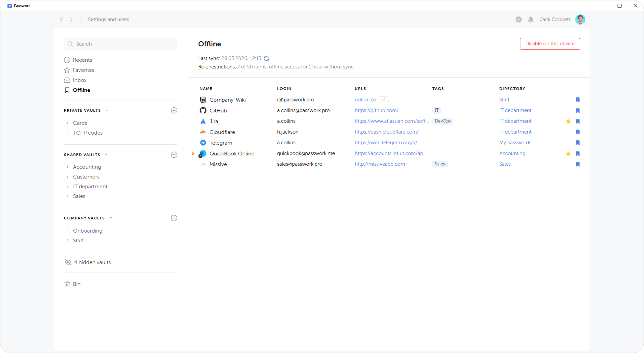Open the web.telegram.org link
Image resolution: width=644 pixels, height=353 pixels.
click(x=386, y=143)
